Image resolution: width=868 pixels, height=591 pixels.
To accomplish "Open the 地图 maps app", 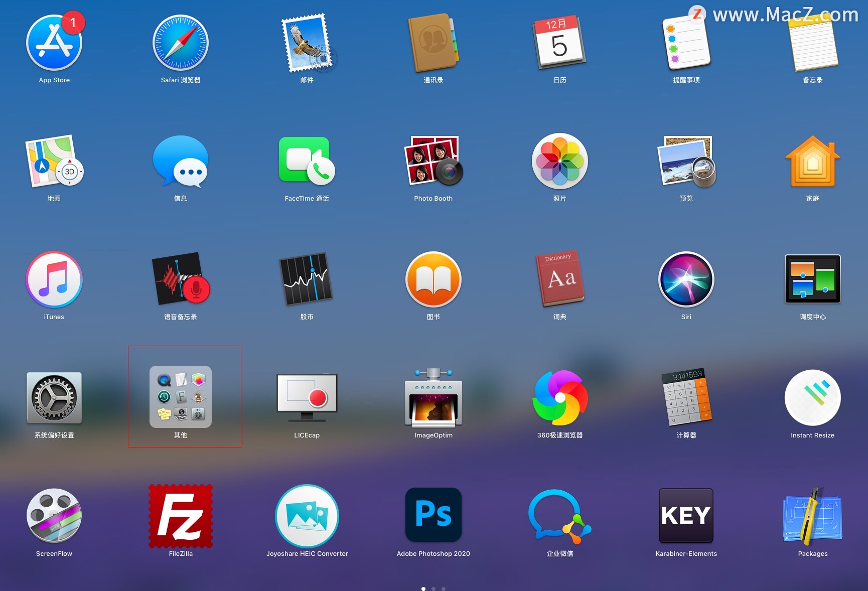I will 54,161.
